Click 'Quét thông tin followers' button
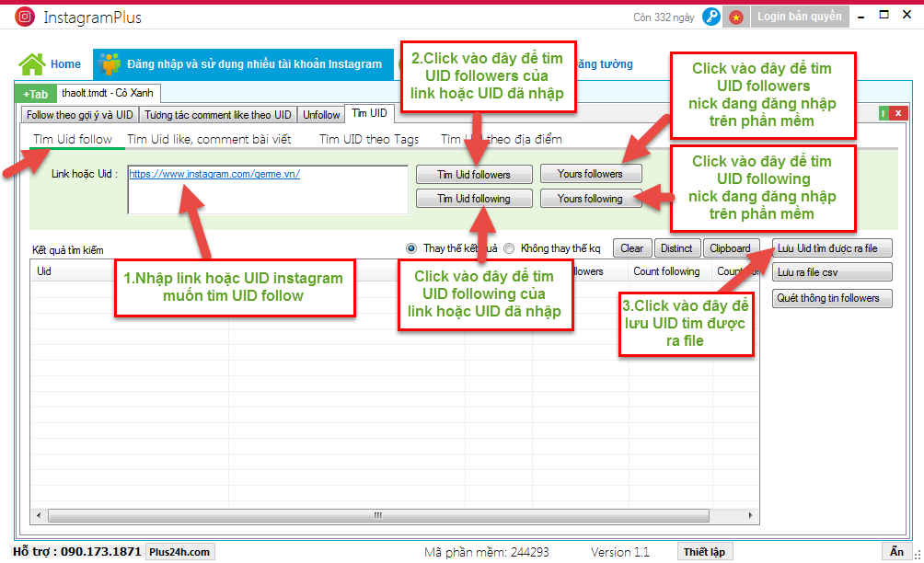The height and width of the screenshot is (563, 924). coord(832,298)
